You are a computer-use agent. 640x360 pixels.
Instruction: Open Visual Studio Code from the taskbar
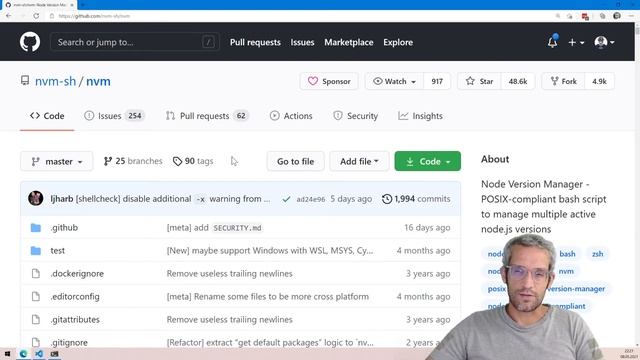point(39,354)
